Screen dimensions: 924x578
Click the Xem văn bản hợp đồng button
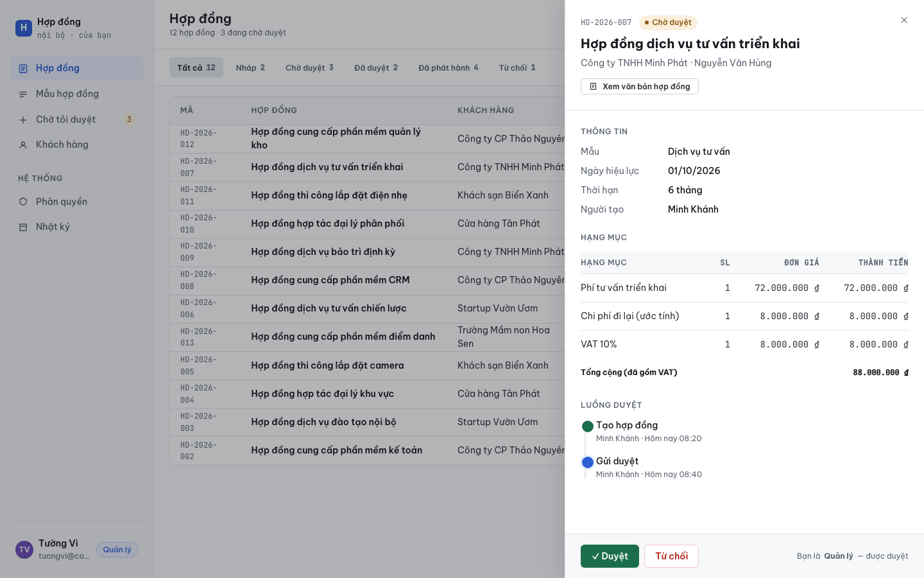(x=640, y=87)
